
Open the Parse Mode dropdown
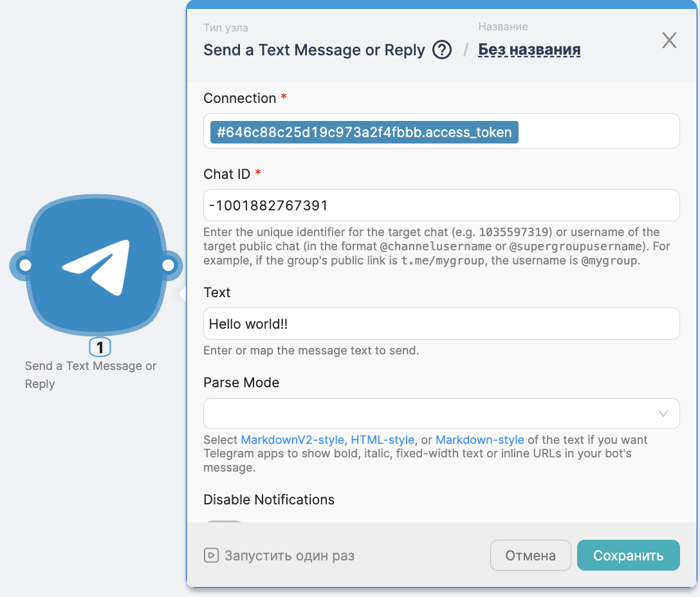point(441,414)
